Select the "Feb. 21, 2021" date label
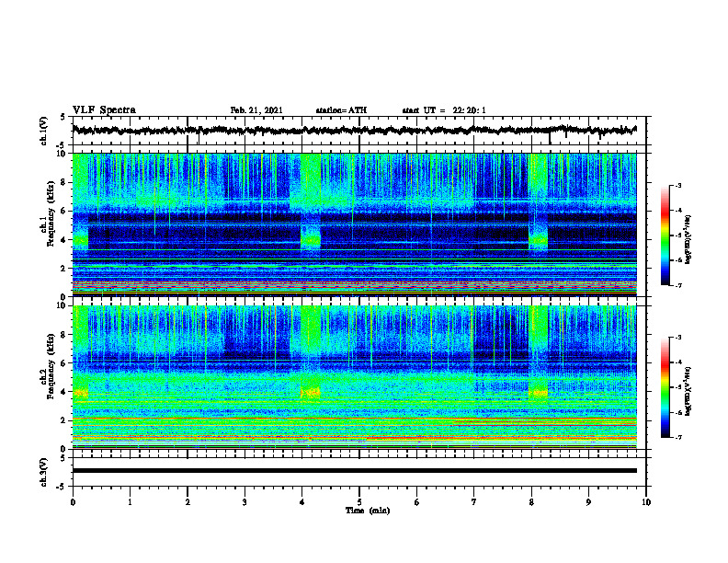728x563 pixels. (x=256, y=110)
